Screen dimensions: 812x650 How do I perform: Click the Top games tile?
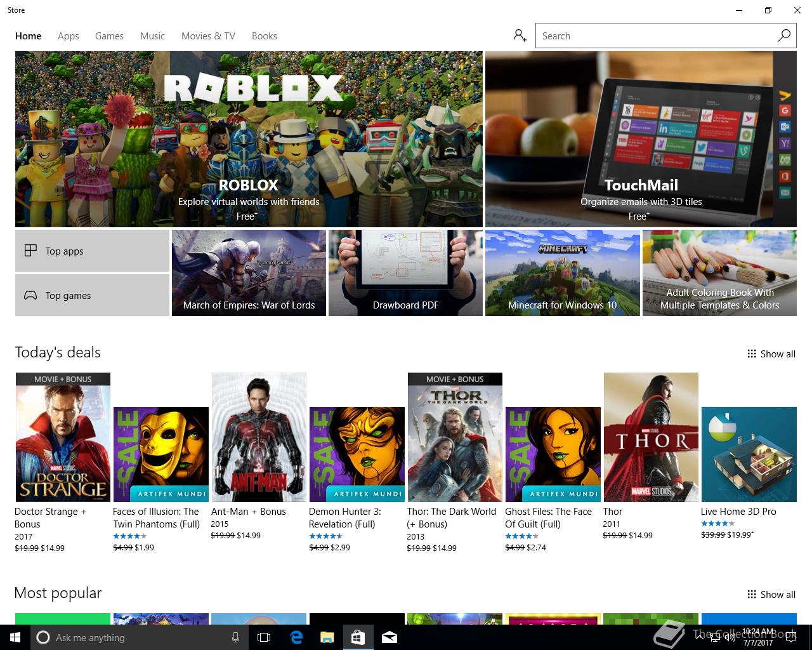pos(92,295)
